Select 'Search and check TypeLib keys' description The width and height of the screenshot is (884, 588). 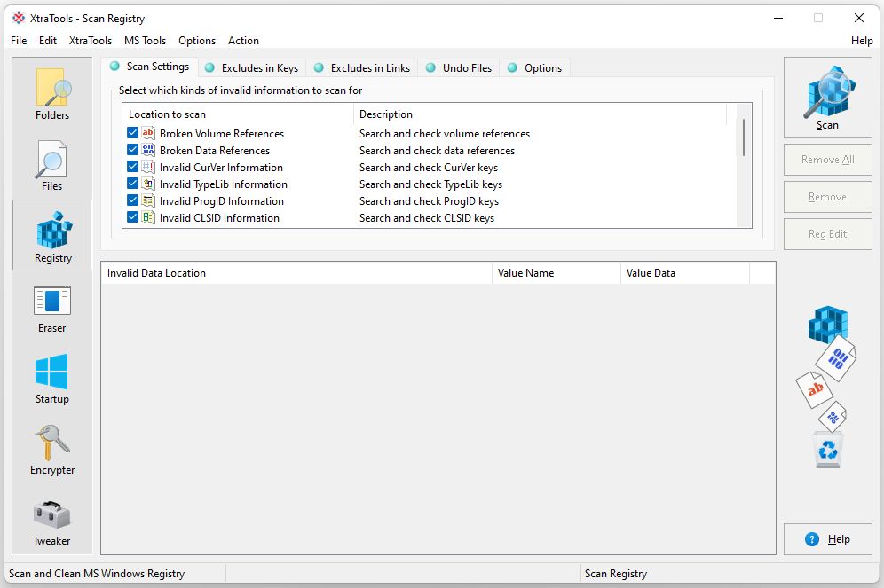tap(430, 184)
